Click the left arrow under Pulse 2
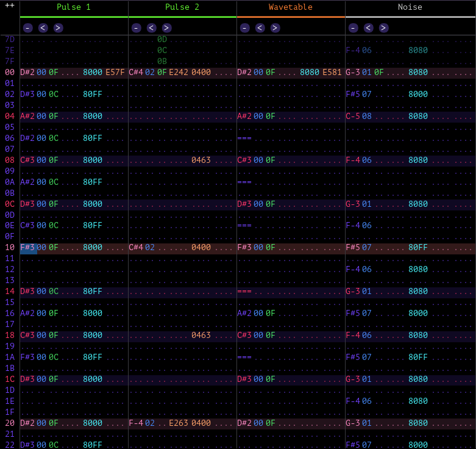The width and height of the screenshot is (476, 449). click(x=152, y=27)
